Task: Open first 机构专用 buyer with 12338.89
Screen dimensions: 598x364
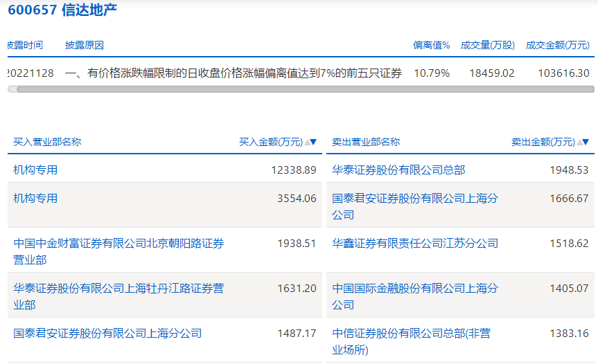Action: pyautogui.click(x=35, y=170)
